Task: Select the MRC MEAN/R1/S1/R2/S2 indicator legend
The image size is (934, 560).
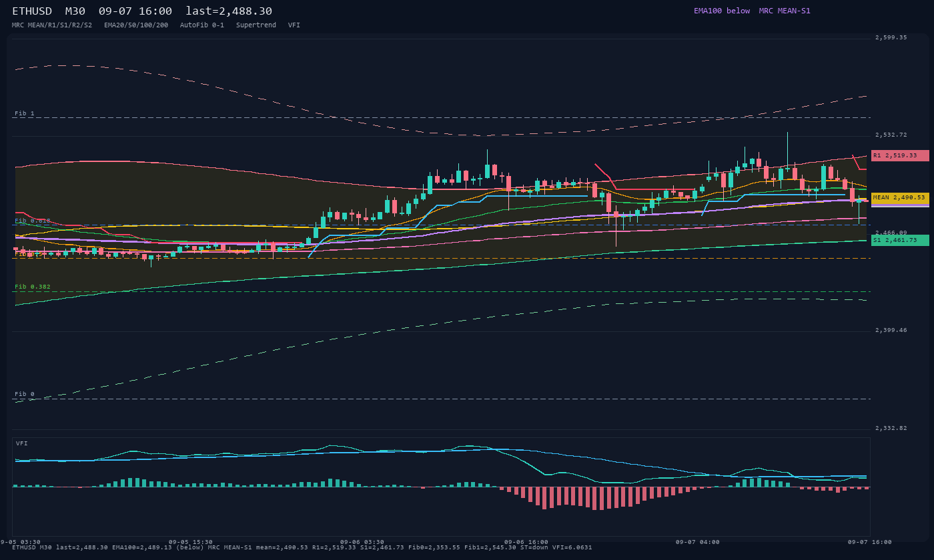Action: pos(52,25)
